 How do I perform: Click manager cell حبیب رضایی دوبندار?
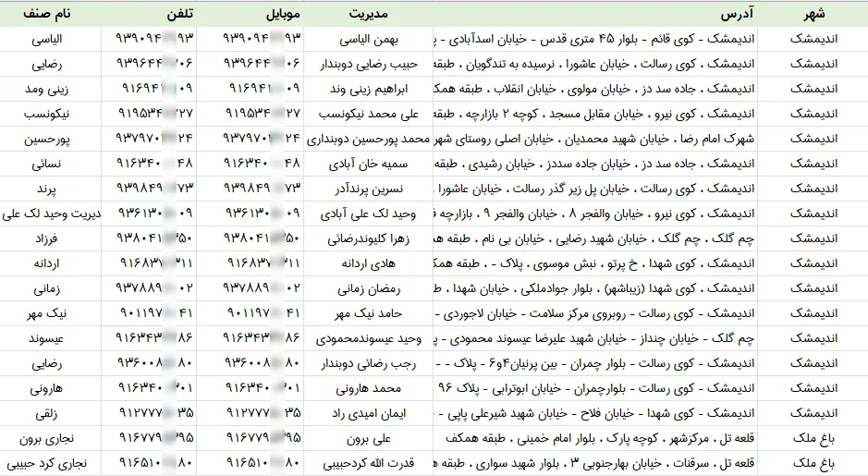click(368, 64)
